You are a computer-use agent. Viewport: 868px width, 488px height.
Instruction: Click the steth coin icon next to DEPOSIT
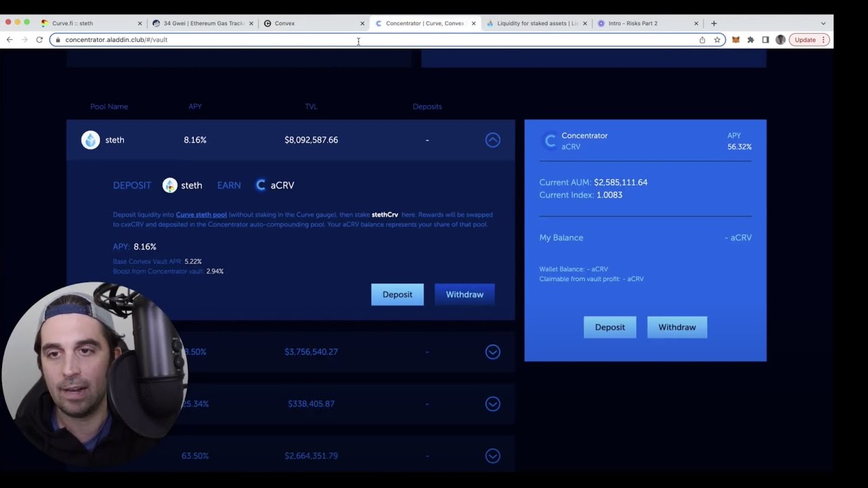point(170,184)
